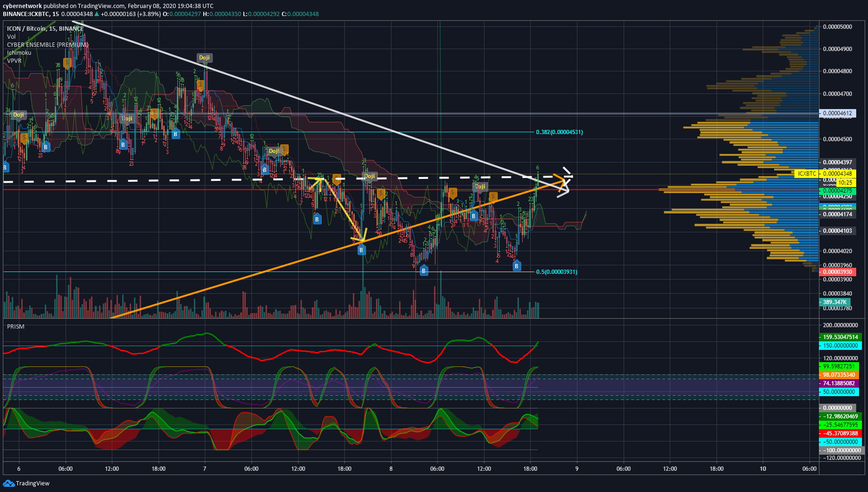Viewport: 868px width, 492px height.
Task: Click the S marker where the yellow arrow starts
Action: tap(337, 179)
